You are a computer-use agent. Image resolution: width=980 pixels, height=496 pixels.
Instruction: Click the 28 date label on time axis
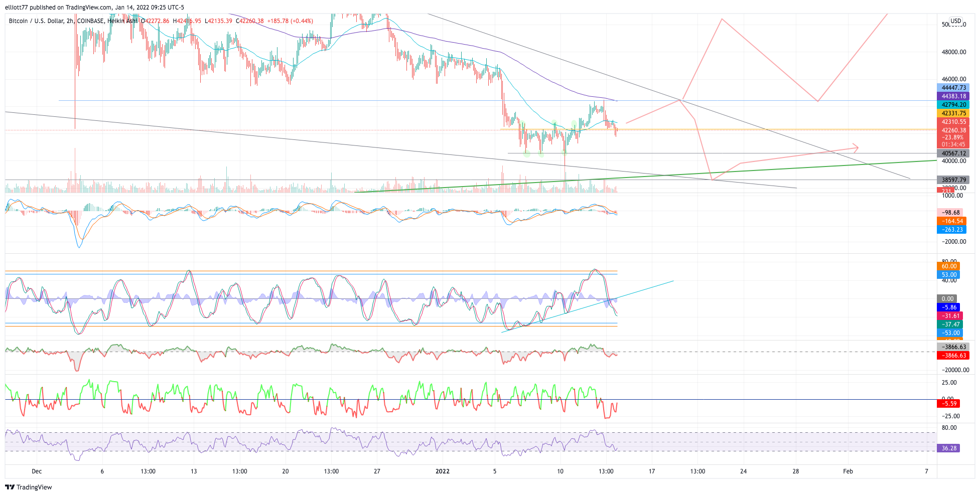point(796,471)
